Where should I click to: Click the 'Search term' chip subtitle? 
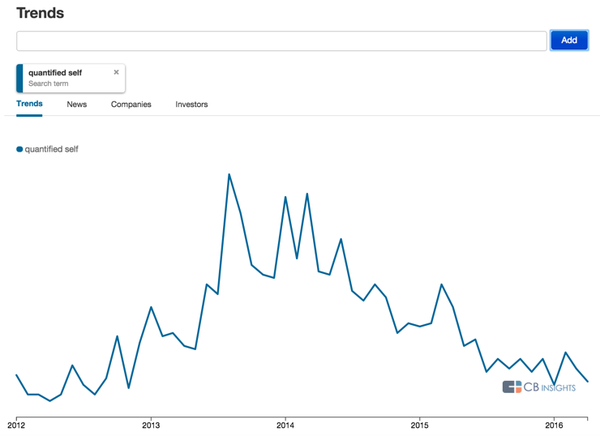pos(48,83)
